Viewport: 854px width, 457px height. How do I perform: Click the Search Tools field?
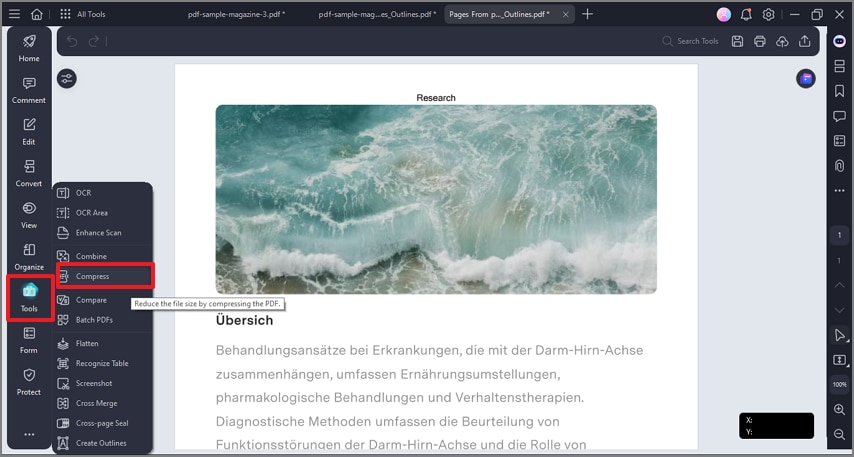pos(691,41)
